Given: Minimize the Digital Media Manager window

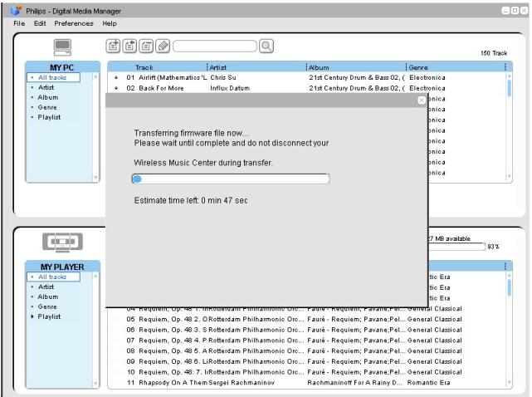Looking at the screenshot, I should [x=505, y=11].
